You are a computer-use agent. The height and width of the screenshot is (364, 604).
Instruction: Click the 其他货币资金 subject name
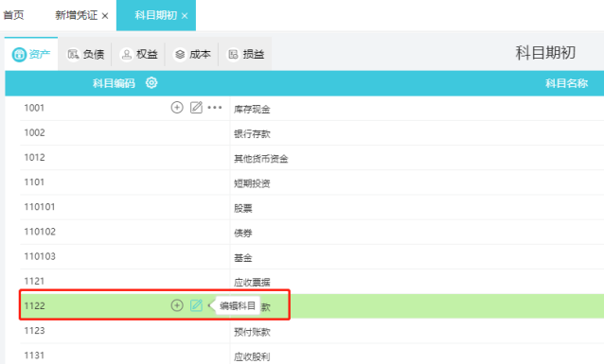coord(260,159)
